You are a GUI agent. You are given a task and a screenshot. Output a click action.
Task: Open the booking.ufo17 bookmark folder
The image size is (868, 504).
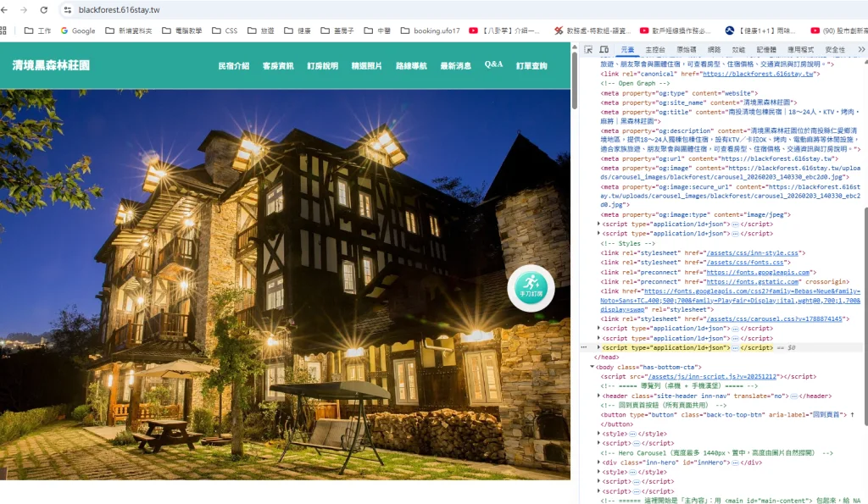(430, 31)
